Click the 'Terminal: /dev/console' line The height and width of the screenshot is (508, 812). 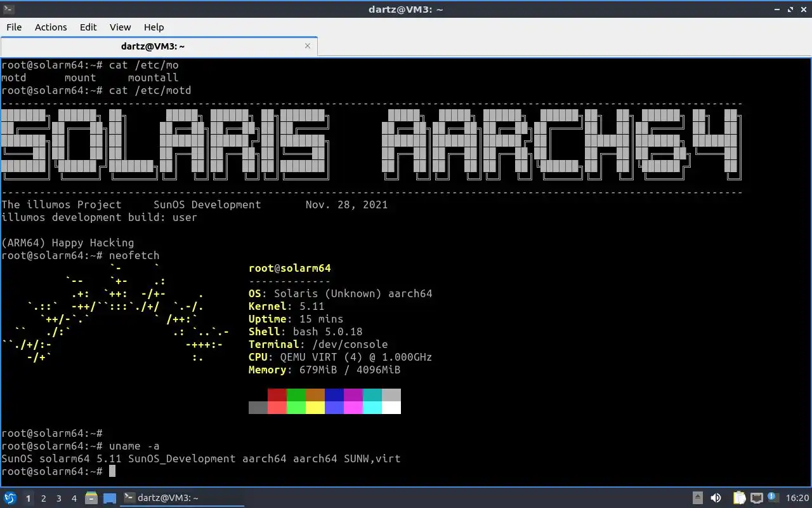pos(318,344)
